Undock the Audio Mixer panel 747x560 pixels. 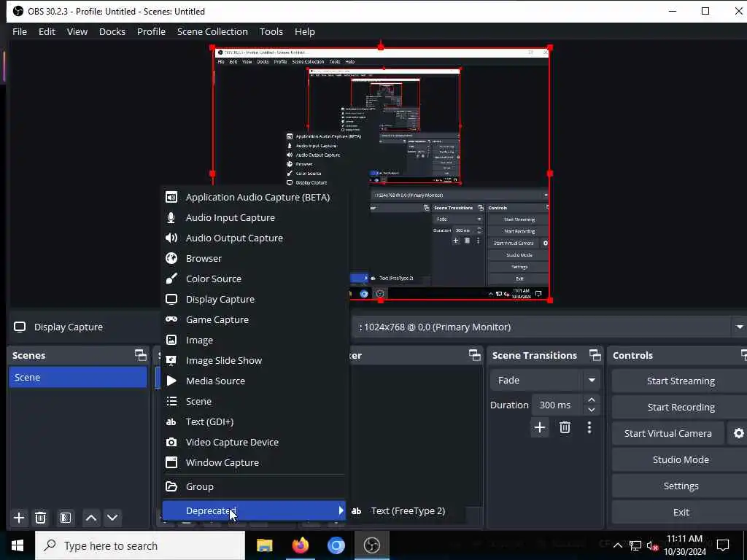(474, 355)
